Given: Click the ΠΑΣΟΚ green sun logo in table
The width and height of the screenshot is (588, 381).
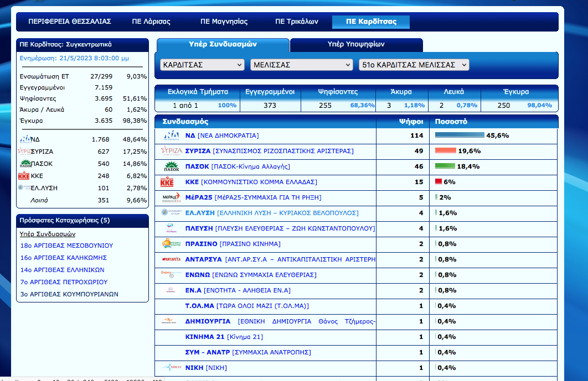Looking at the screenshot, I should [x=171, y=166].
